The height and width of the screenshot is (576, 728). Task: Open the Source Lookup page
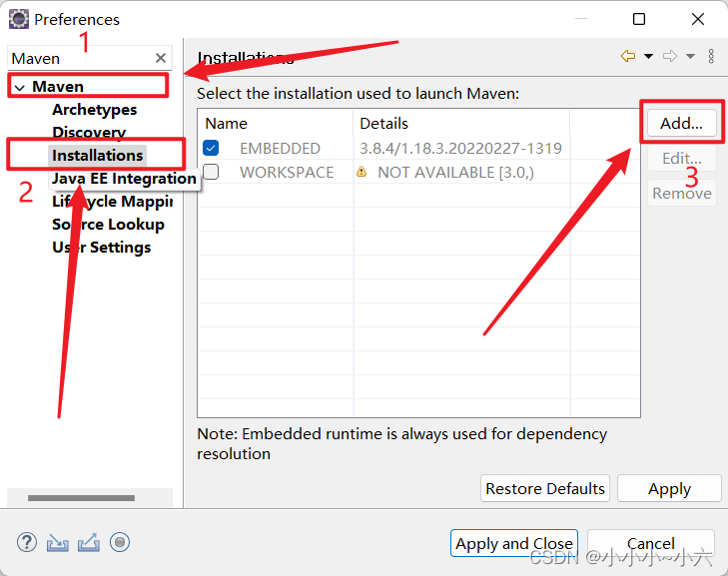(x=108, y=225)
